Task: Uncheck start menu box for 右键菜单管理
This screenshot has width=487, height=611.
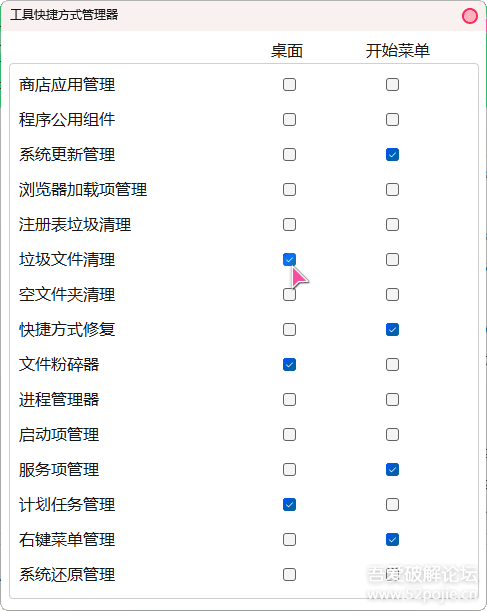Action: [x=392, y=540]
